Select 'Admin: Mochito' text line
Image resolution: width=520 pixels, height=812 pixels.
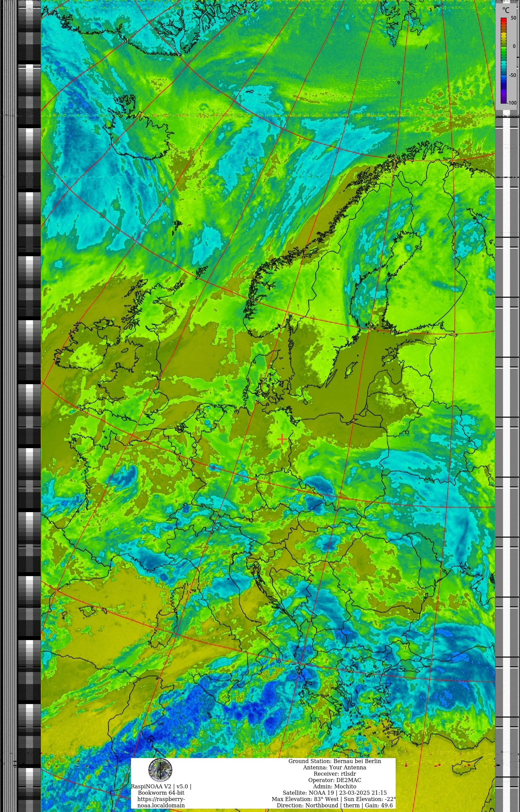click(x=335, y=787)
